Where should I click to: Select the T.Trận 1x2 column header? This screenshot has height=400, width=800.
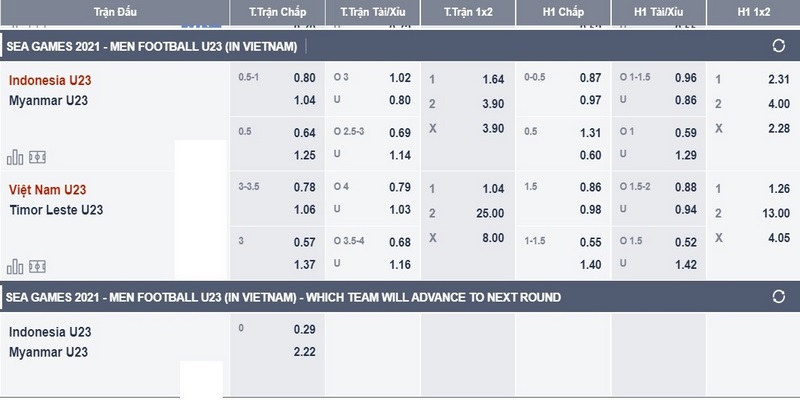[x=468, y=12]
